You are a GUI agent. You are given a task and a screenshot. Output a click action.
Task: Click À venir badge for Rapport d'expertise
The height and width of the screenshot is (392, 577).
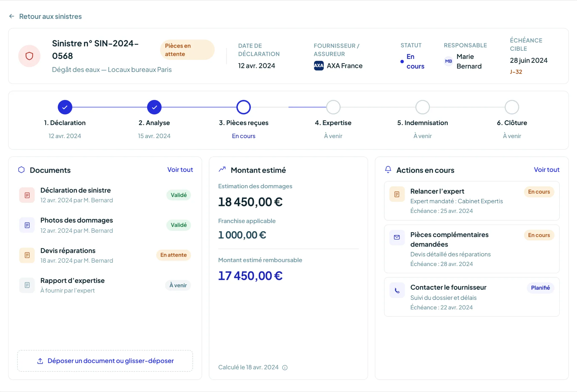coord(178,285)
